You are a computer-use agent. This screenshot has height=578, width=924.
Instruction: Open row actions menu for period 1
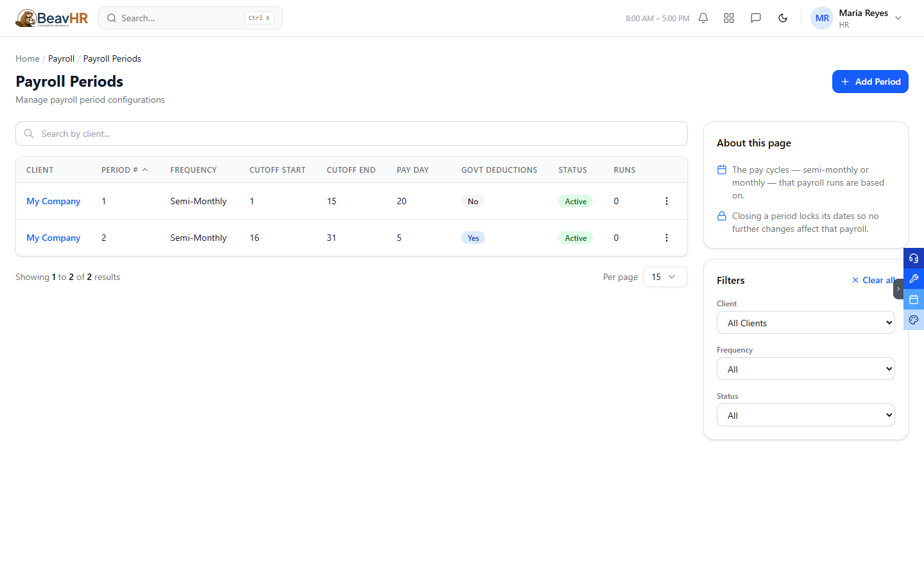click(x=667, y=201)
